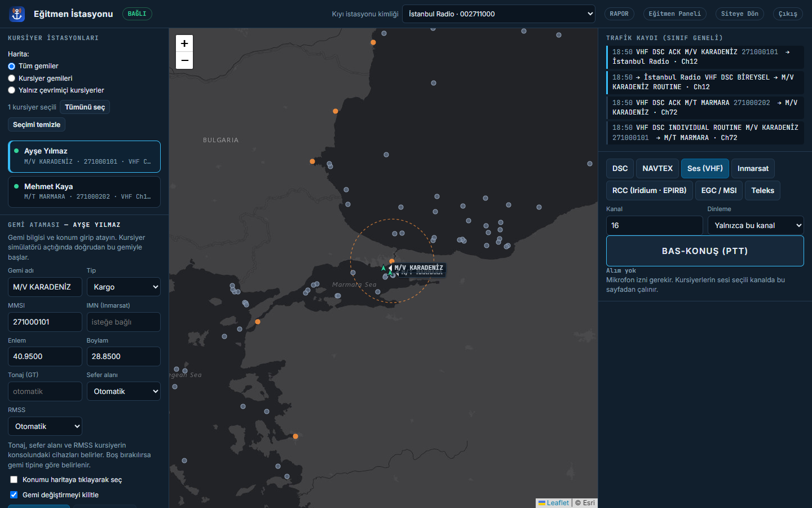Screen dimensions: 812x508
Task: Click Tümünü seç button
Action: tap(85, 107)
